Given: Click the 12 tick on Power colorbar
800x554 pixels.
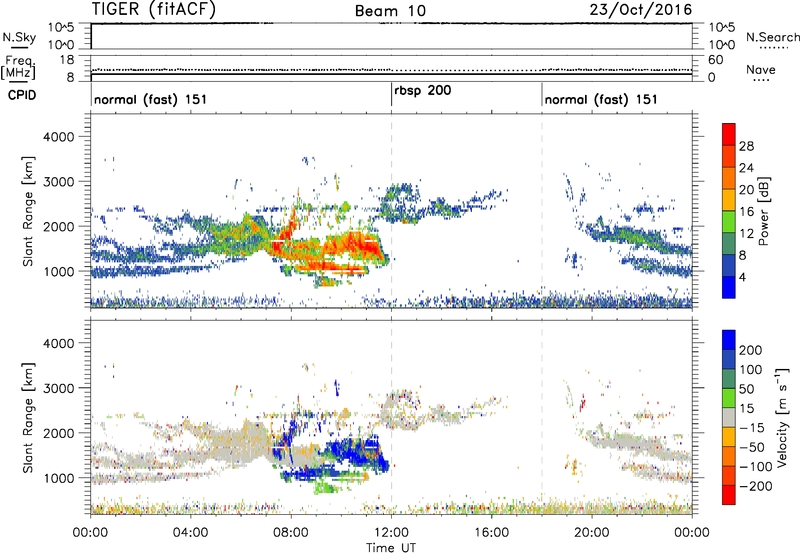Looking at the screenshot, I should click(746, 233).
